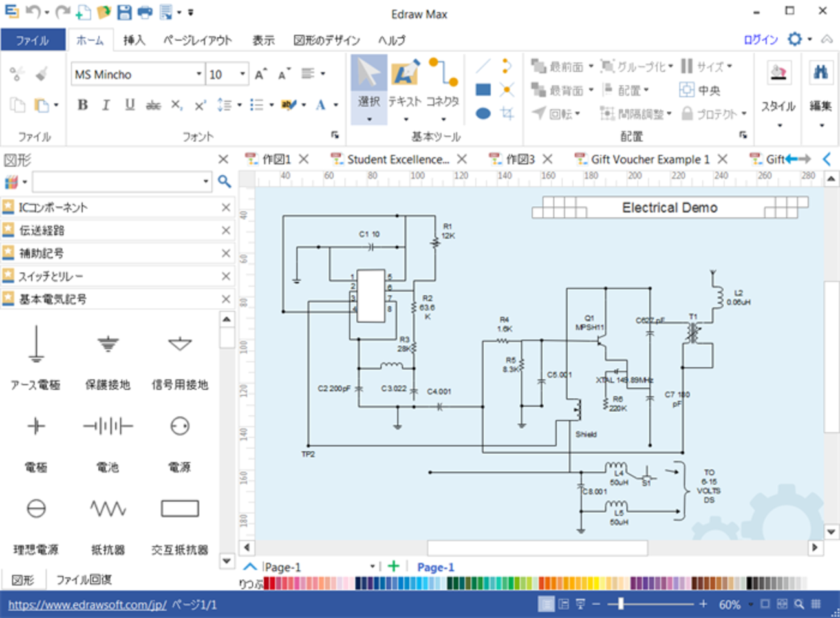The width and height of the screenshot is (840, 618).
Task: Toggle italic text formatting
Action: tap(106, 105)
